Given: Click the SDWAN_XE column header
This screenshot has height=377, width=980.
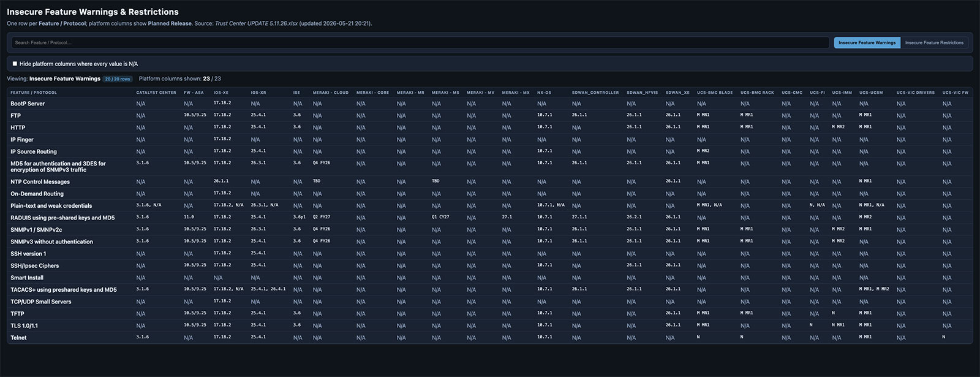Looking at the screenshot, I should coord(677,93).
